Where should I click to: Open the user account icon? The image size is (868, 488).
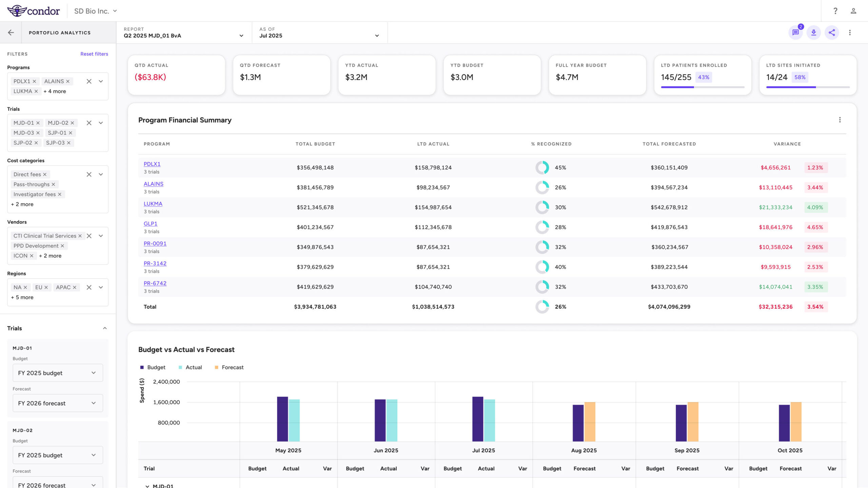click(853, 11)
